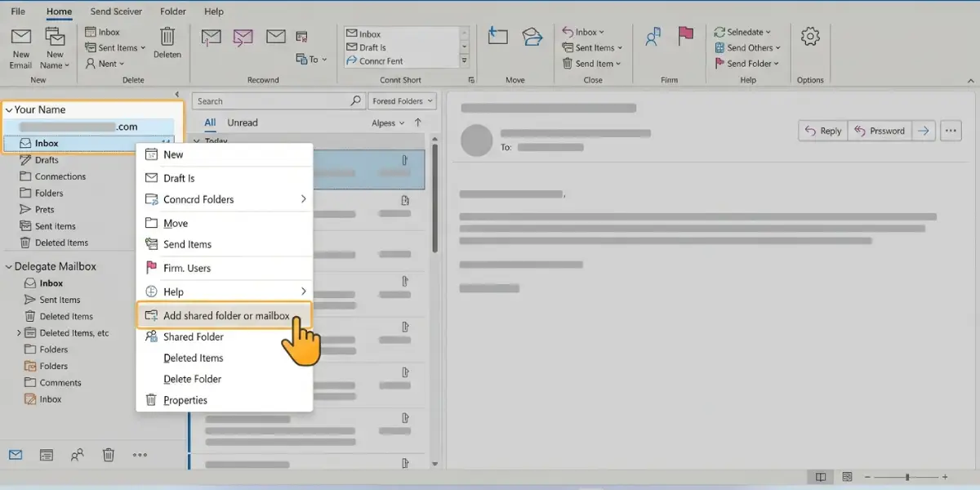Click the Search mailbox field
The image size is (980, 490).
click(x=278, y=101)
